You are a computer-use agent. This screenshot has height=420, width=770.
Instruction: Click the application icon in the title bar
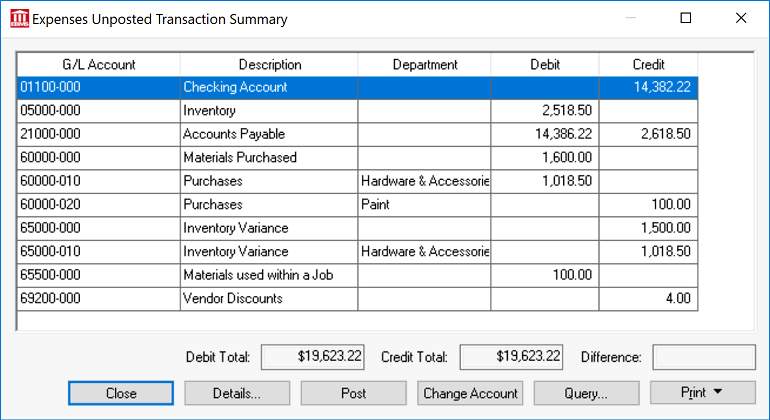point(20,19)
